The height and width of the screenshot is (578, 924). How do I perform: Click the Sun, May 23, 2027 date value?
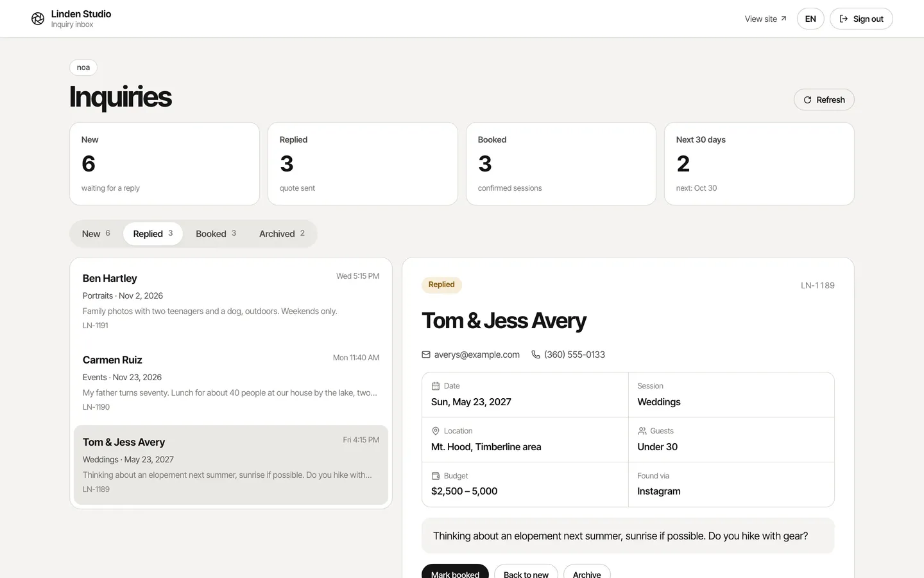(x=471, y=402)
